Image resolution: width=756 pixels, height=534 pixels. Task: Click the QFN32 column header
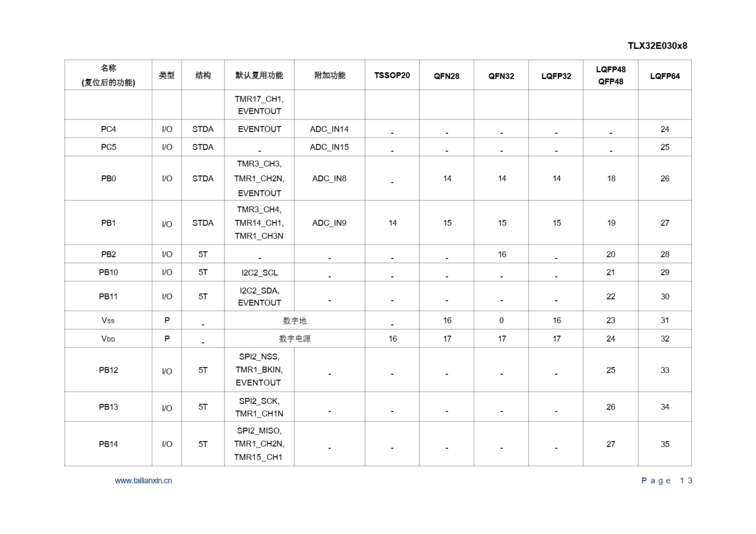tap(501, 76)
